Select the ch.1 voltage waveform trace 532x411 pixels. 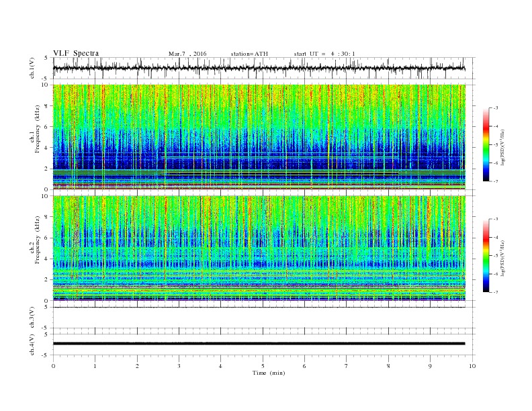(259, 68)
